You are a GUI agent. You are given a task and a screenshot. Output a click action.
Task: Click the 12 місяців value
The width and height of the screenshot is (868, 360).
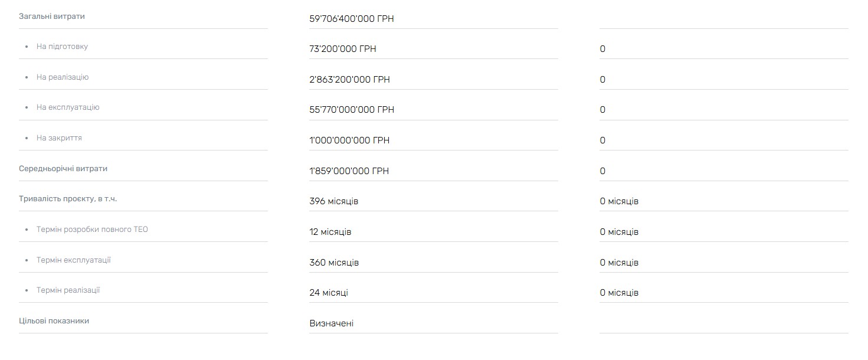point(330,232)
